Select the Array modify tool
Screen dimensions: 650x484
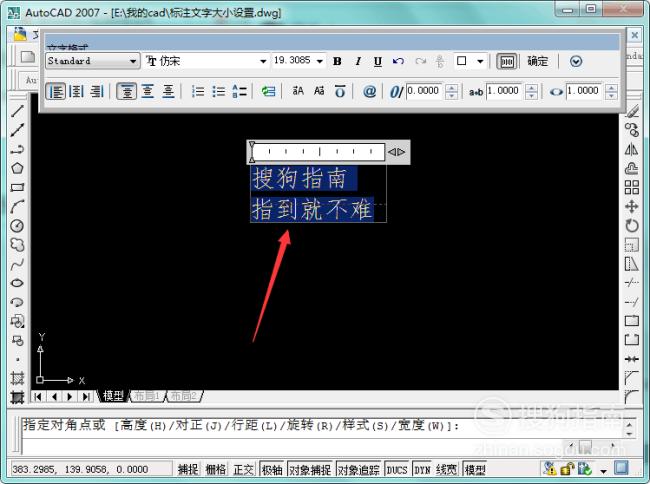(x=631, y=187)
